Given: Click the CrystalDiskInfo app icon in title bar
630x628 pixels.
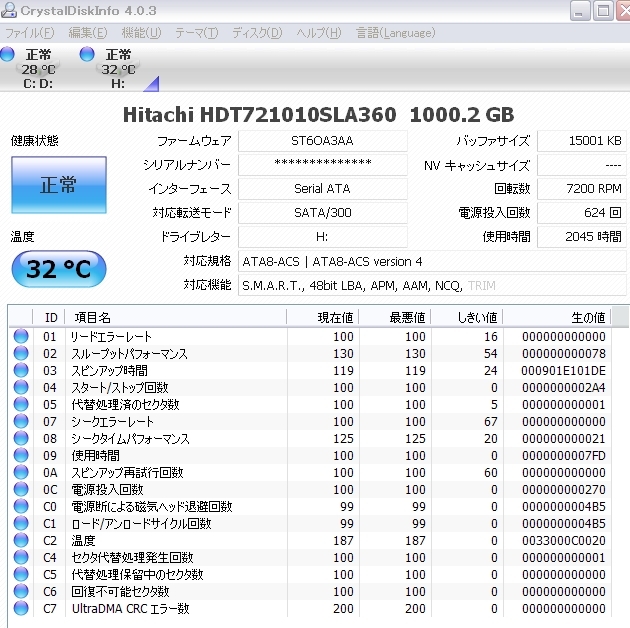Looking at the screenshot, I should [x=8, y=10].
